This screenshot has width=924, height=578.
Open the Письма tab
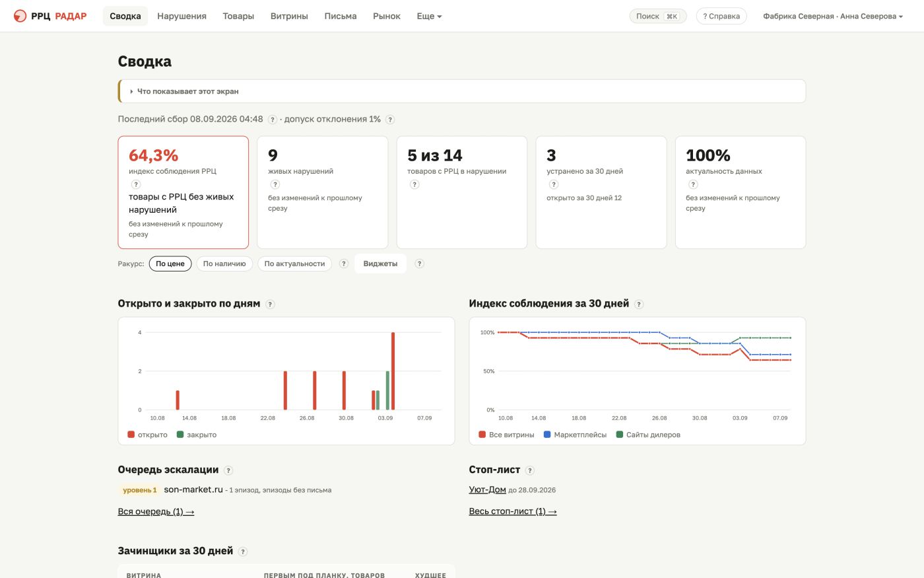[341, 16]
